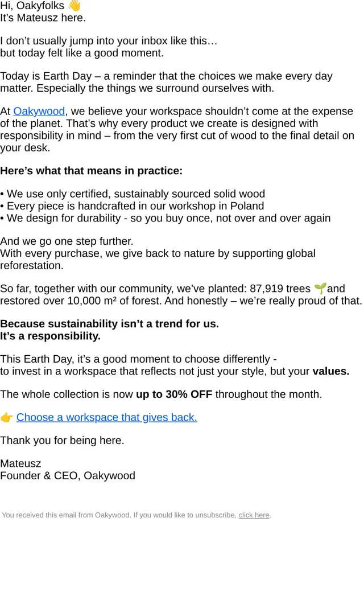Click the 'click here' unsubscribe link
This screenshot has height=592, width=364.
(x=254, y=515)
